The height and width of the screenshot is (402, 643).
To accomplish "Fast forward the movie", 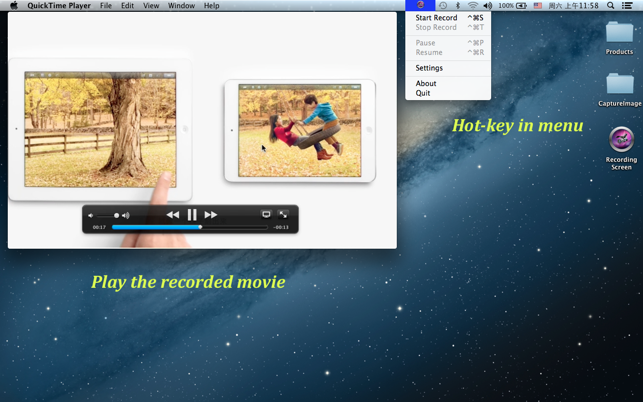I will point(211,215).
